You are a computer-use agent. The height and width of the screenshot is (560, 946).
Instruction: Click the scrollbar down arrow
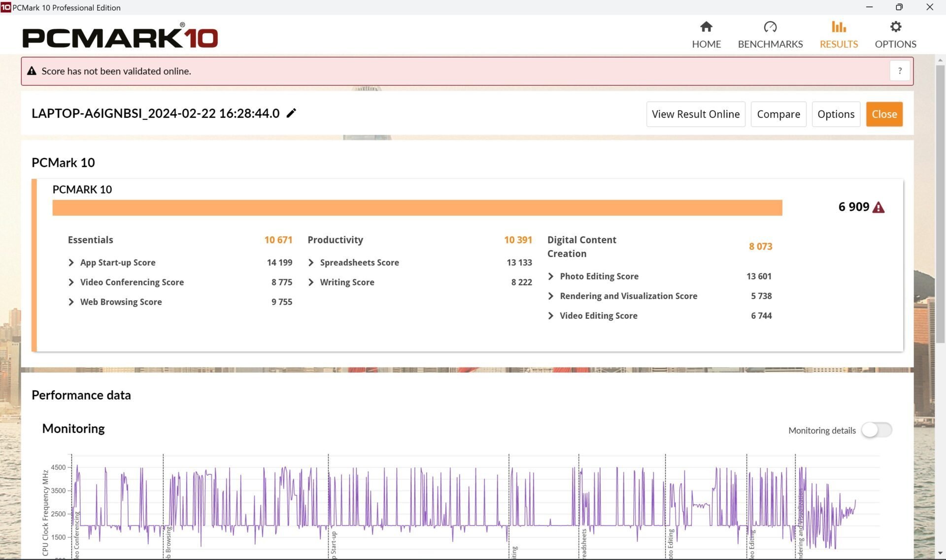pos(940,554)
